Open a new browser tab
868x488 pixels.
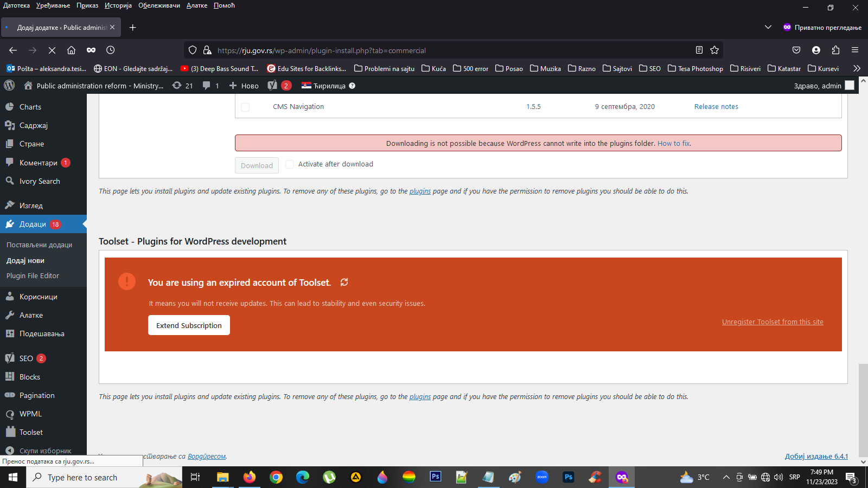(133, 27)
